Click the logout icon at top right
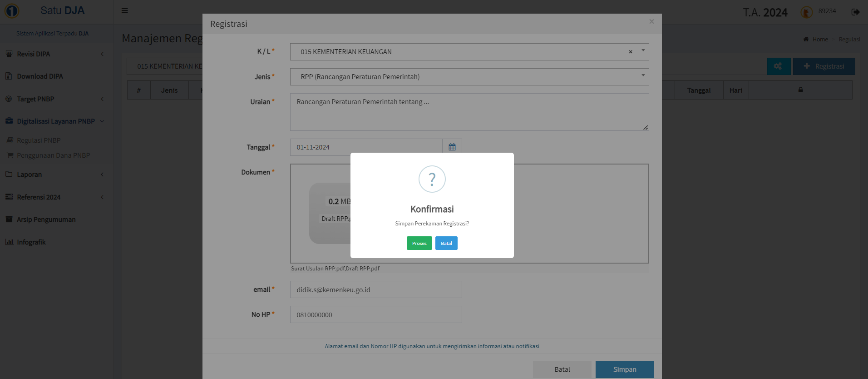Image resolution: width=868 pixels, height=379 pixels. point(855,12)
